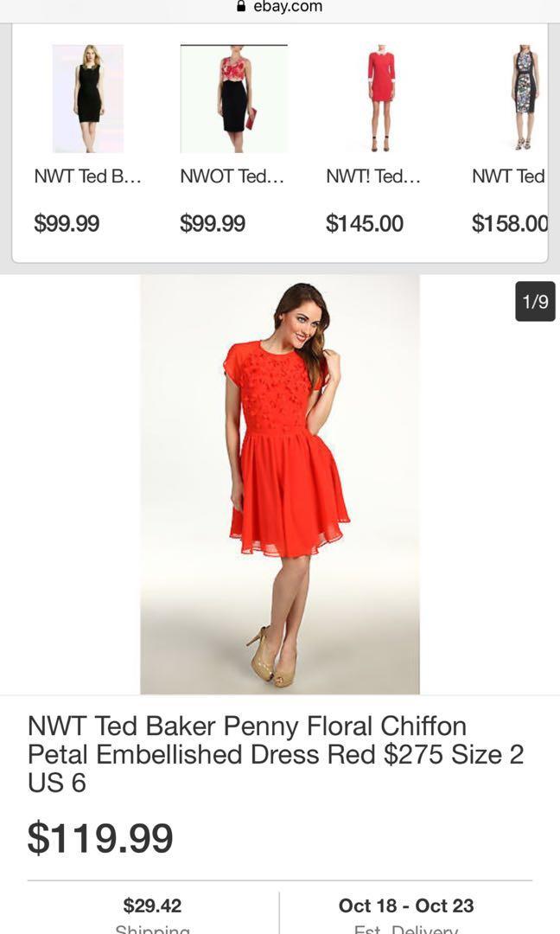The image size is (560, 934).
Task: Open the main red dress product photo
Action: 280,484
